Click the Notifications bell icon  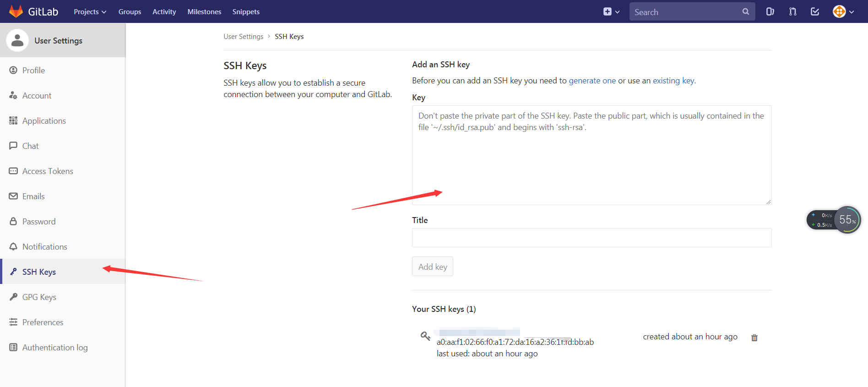(13, 246)
